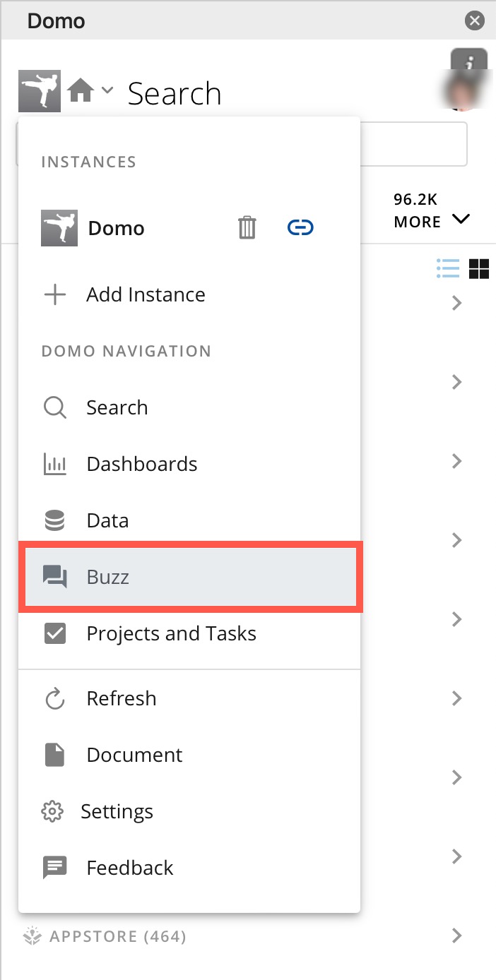Switch to list view layout

click(x=448, y=268)
